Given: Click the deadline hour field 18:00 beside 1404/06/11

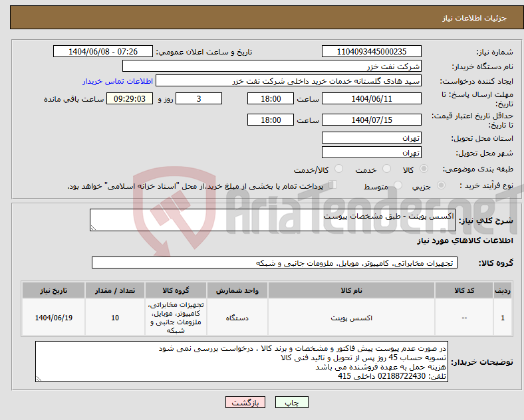Looking at the screenshot, I should (271, 98).
